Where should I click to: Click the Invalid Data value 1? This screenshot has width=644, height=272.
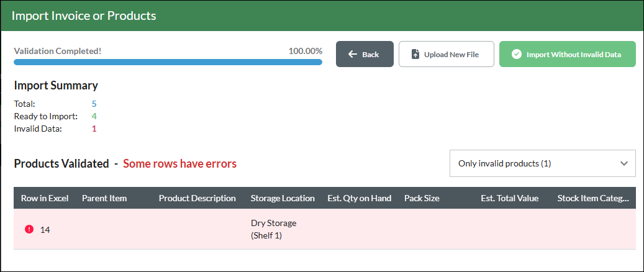[x=94, y=129]
